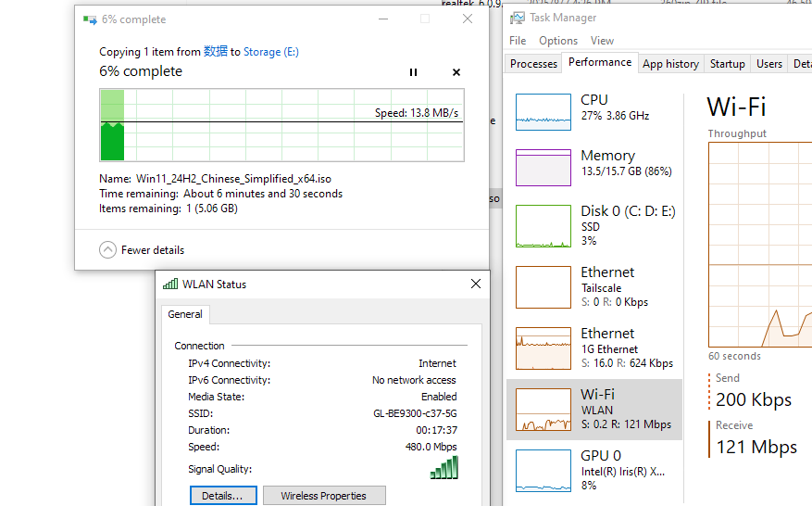812x506 pixels.
Task: Switch to the Startup tab
Action: coord(727,64)
